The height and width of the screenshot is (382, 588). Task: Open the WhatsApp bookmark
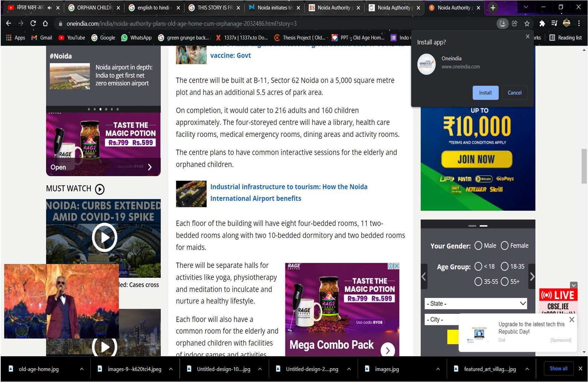pos(136,37)
